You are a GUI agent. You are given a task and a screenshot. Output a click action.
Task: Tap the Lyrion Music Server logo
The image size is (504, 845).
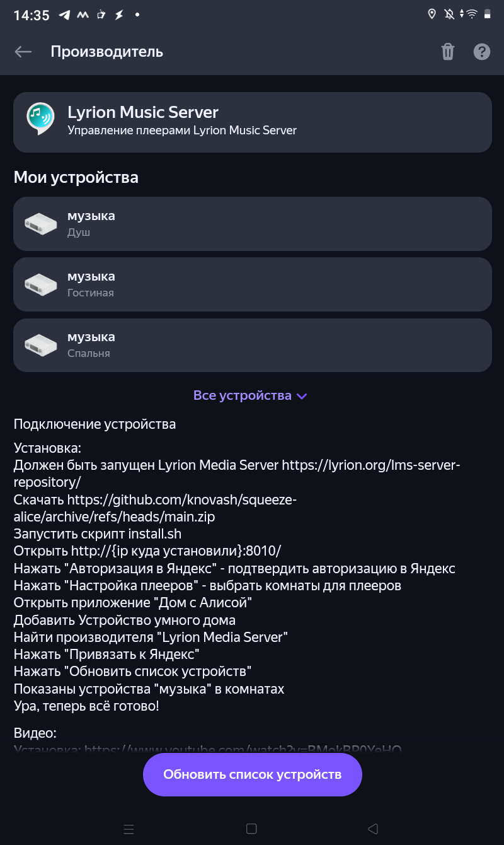tap(40, 119)
